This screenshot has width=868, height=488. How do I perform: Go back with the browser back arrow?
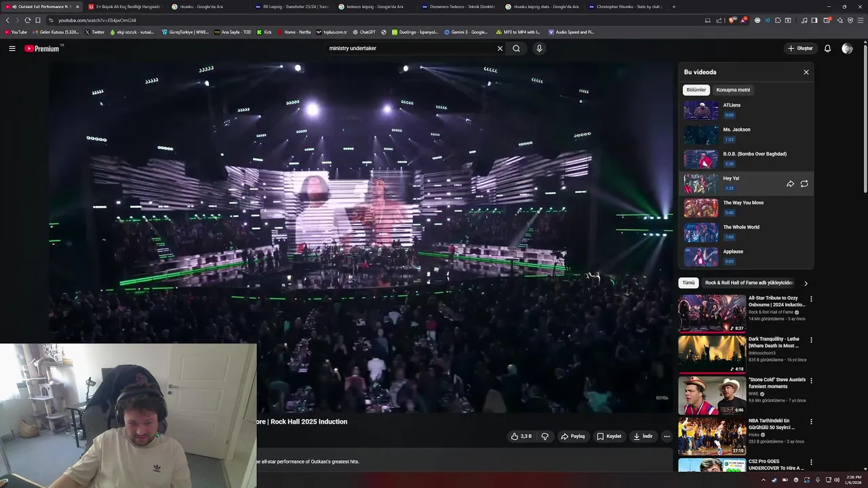pos(7,20)
